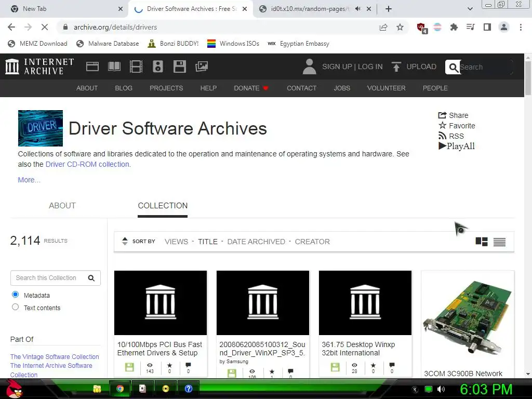This screenshot has height=399, width=532.
Task: Open Windows ISOs bookmark
Action: pyautogui.click(x=233, y=44)
